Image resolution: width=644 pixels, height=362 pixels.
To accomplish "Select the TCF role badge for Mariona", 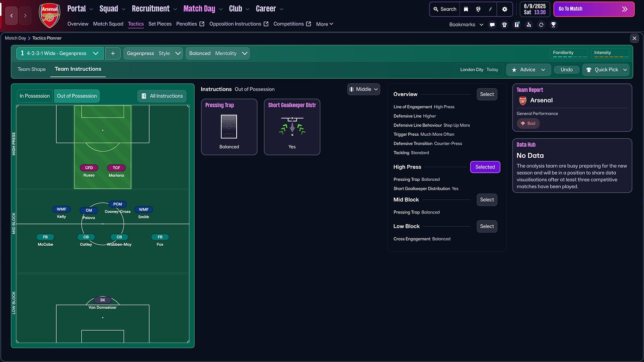I will pos(116,168).
